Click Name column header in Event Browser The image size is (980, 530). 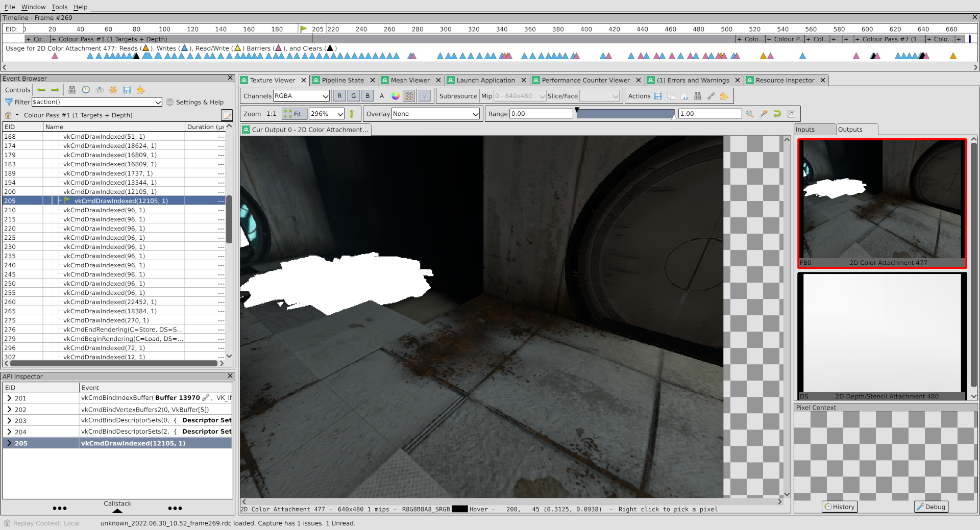coord(114,127)
